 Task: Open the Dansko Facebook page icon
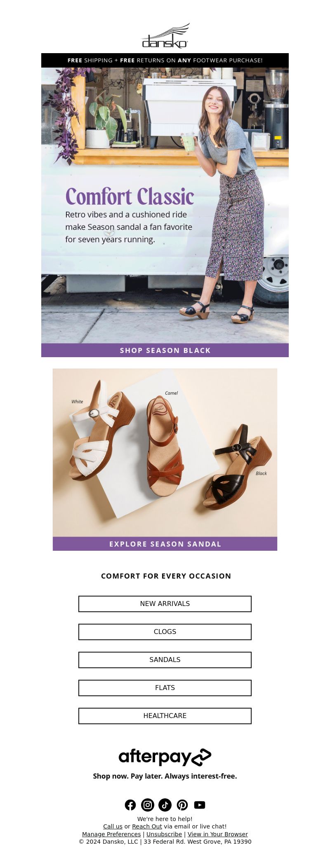(x=130, y=805)
